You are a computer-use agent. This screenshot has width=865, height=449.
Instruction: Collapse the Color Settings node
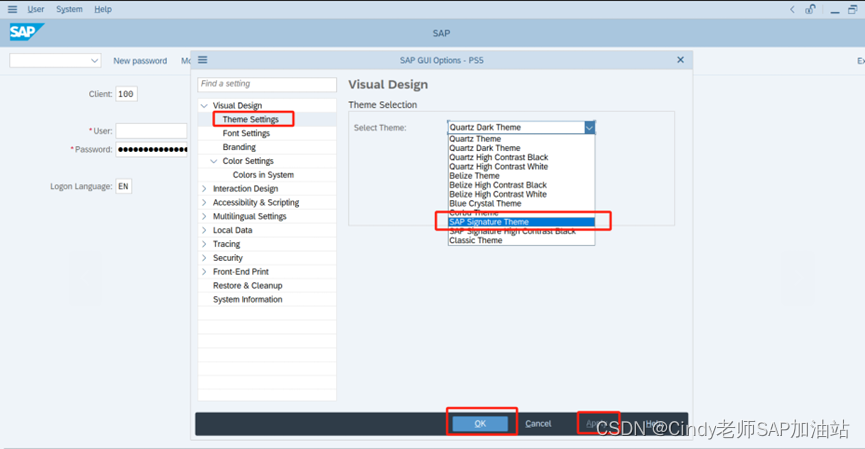coord(214,161)
